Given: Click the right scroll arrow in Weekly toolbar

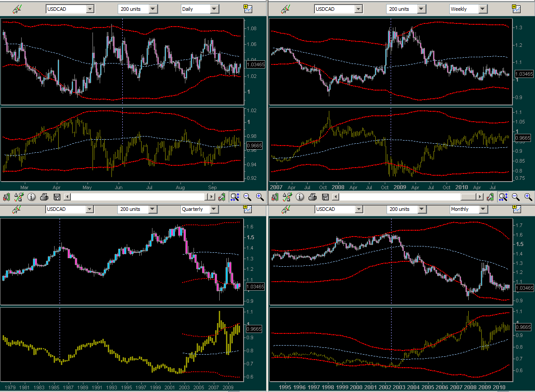Looking at the screenshot, I should (x=480, y=197).
